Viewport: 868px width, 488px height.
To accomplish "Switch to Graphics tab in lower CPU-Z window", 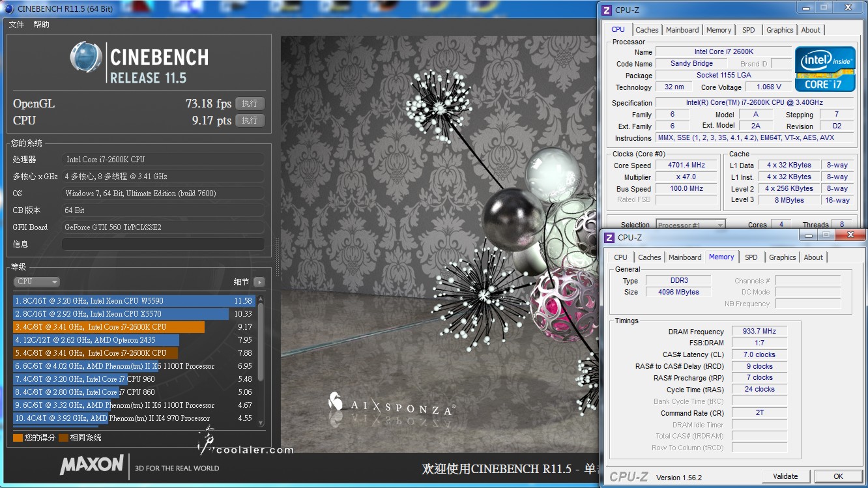I will pyautogui.click(x=783, y=257).
